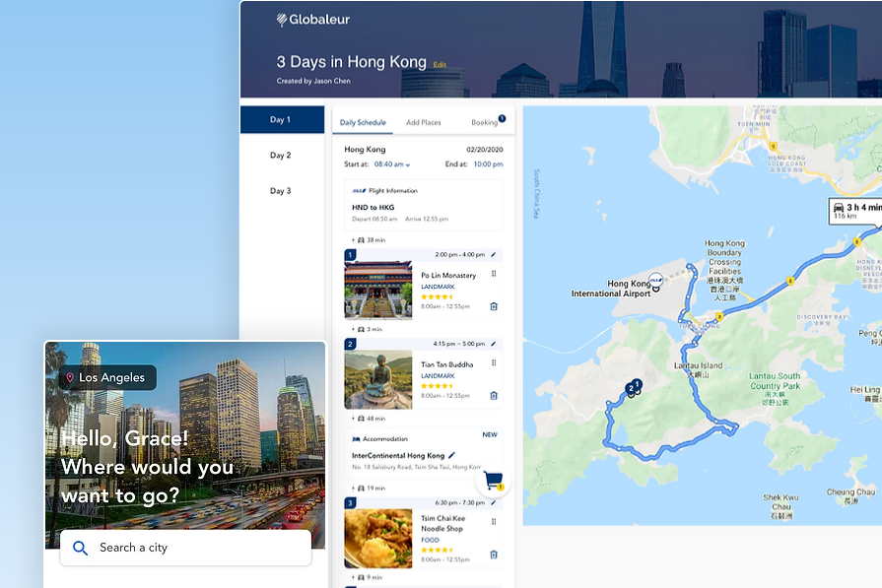This screenshot has width=882, height=588.
Task: Edit Po Lin Monastery time with pencil icon
Action: (494, 255)
